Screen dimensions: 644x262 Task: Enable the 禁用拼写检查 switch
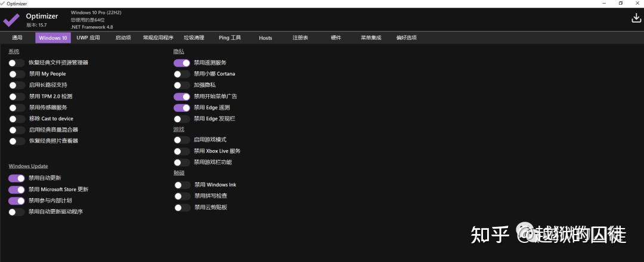pyautogui.click(x=182, y=196)
